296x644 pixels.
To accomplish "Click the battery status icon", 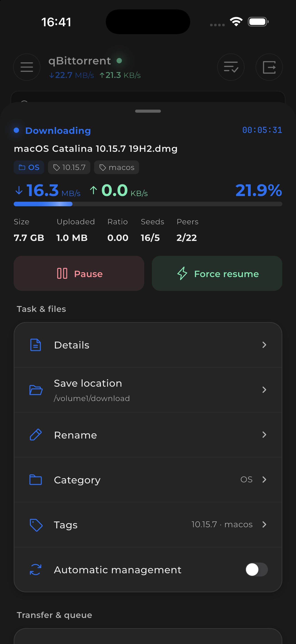I will 258,22.
